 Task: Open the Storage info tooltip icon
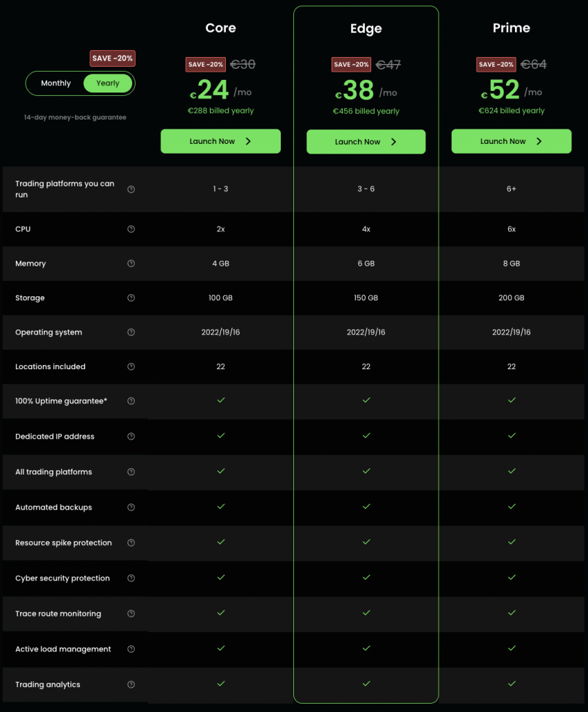click(131, 298)
